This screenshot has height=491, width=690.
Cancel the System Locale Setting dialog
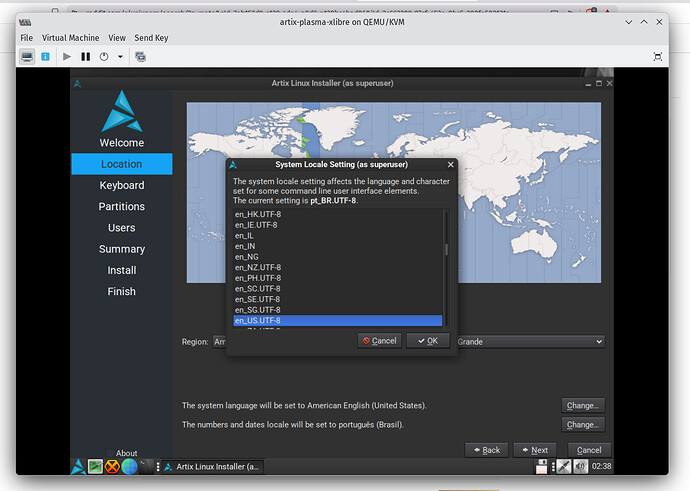click(379, 341)
